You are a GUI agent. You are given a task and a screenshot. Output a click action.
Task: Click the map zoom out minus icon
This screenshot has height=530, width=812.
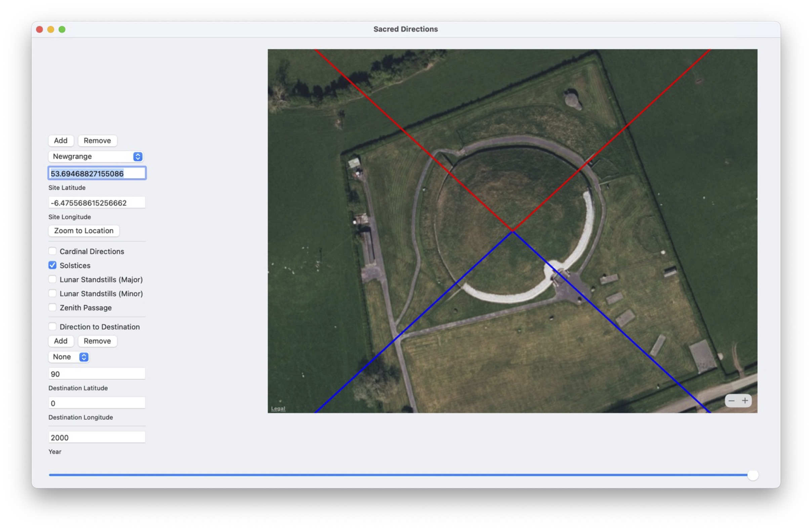731,400
